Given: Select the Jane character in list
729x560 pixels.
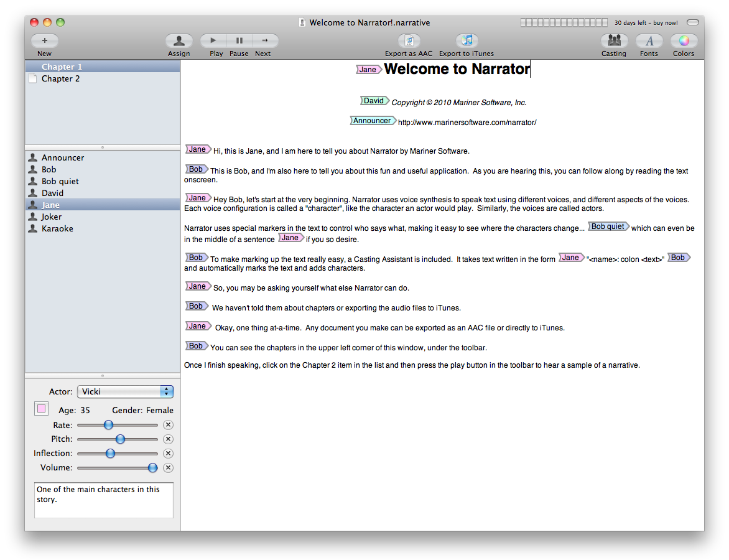Looking at the screenshot, I should (x=102, y=205).
